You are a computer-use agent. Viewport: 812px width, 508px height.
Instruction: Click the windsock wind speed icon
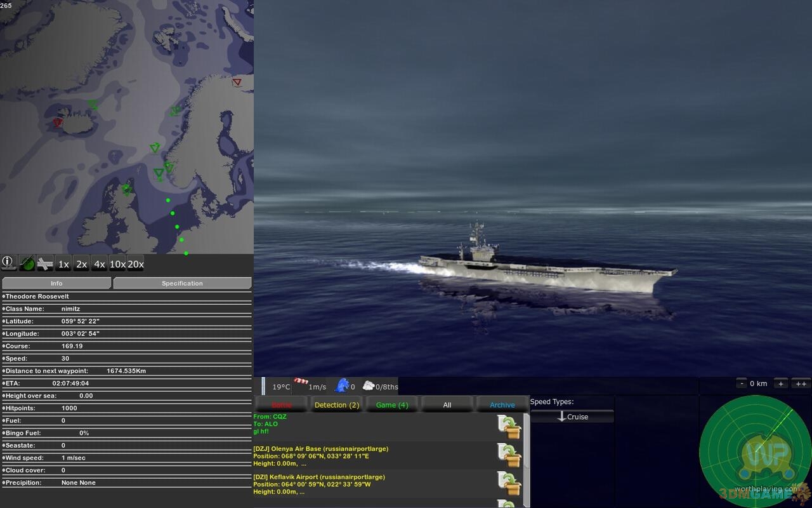pyautogui.click(x=301, y=384)
